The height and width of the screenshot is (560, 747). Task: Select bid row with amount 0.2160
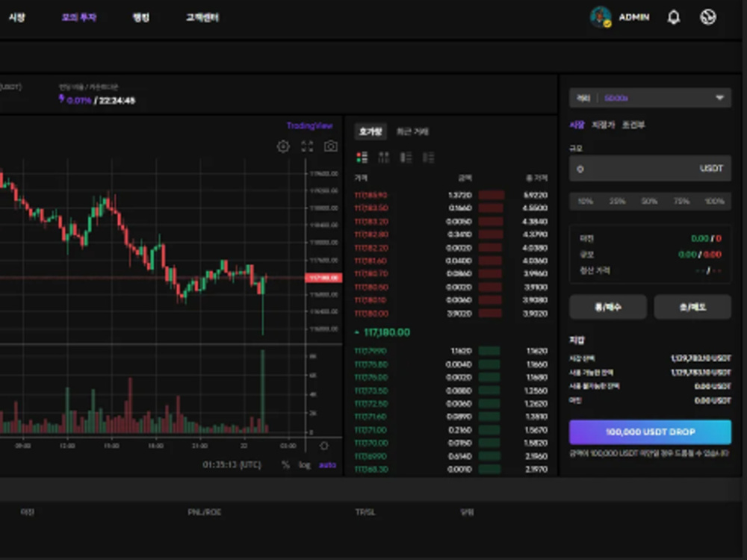pyautogui.click(x=451, y=430)
